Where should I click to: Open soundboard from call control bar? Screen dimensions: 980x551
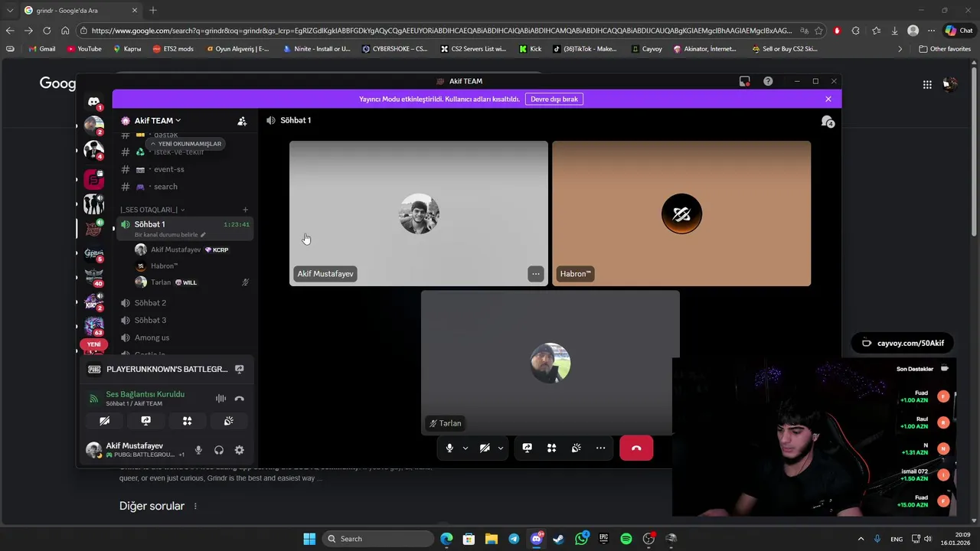tap(576, 448)
